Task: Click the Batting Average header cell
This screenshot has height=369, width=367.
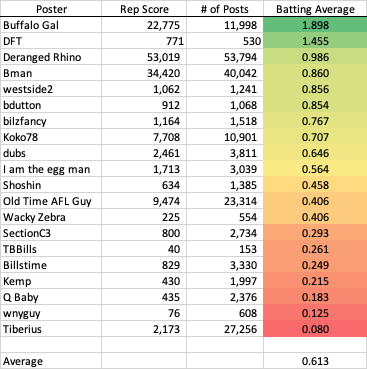Action: [315, 9]
